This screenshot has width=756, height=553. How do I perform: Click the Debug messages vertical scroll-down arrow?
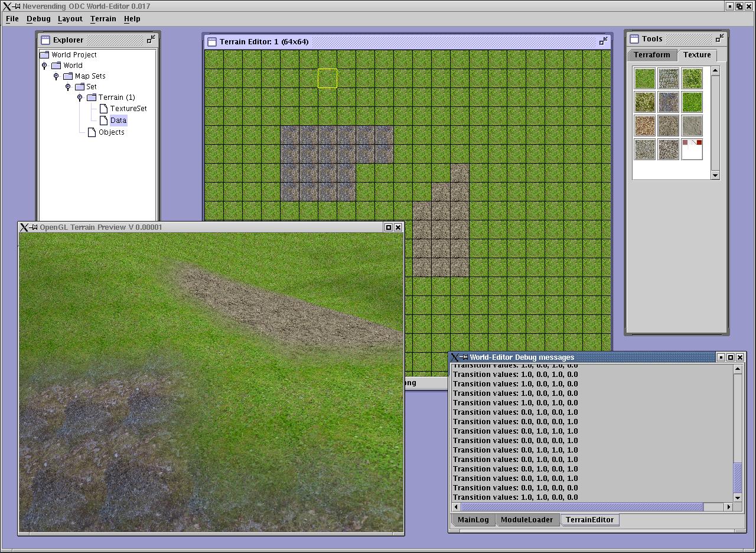point(738,497)
